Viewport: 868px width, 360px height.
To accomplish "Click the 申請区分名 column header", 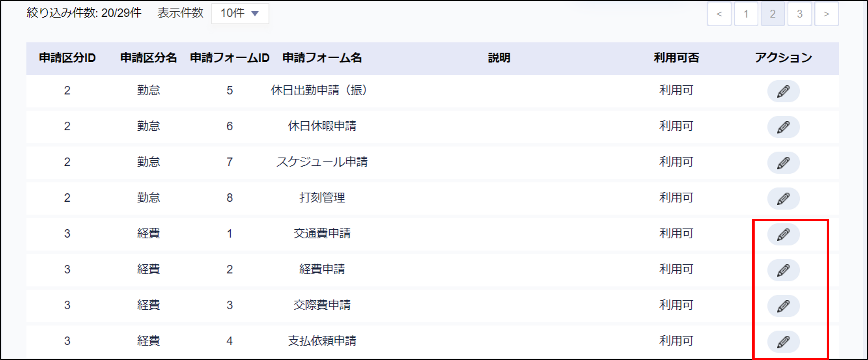I will coord(148,58).
